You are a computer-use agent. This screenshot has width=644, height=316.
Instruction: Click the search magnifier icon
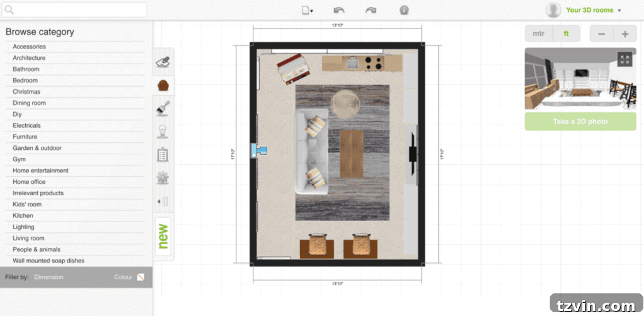click(x=9, y=10)
